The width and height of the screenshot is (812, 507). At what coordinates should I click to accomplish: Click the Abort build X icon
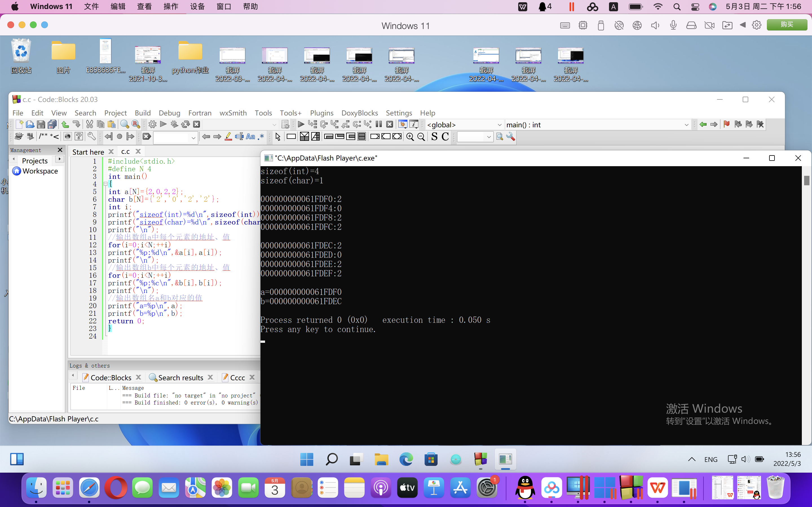pos(197,124)
